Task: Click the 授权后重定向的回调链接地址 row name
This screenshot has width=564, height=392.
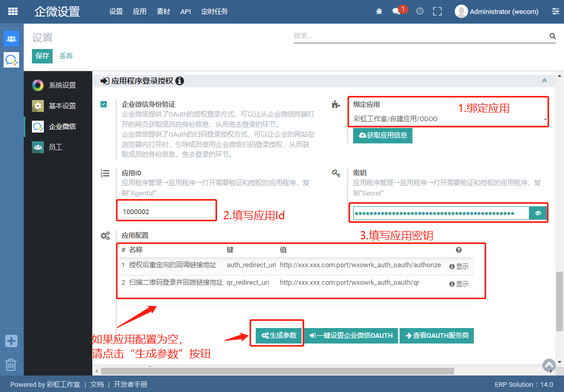Action: 173,265
